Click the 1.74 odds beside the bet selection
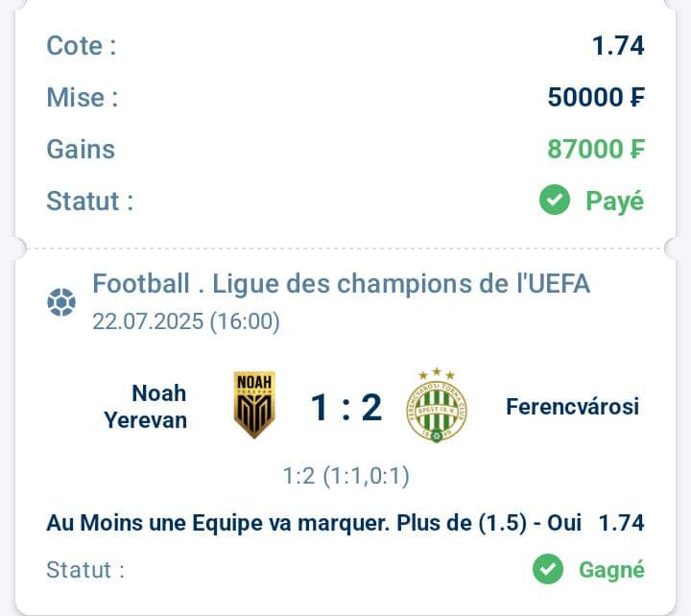Screen dimensions: 691x616 coord(621,523)
